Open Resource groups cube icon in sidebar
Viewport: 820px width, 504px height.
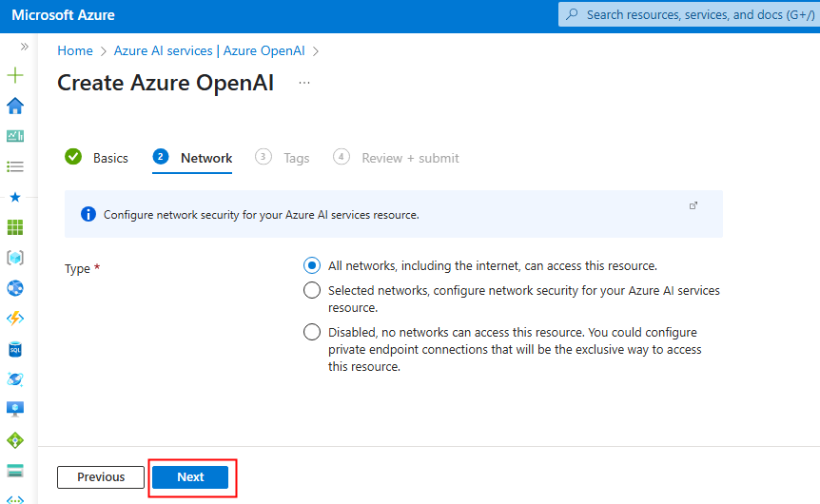15,258
